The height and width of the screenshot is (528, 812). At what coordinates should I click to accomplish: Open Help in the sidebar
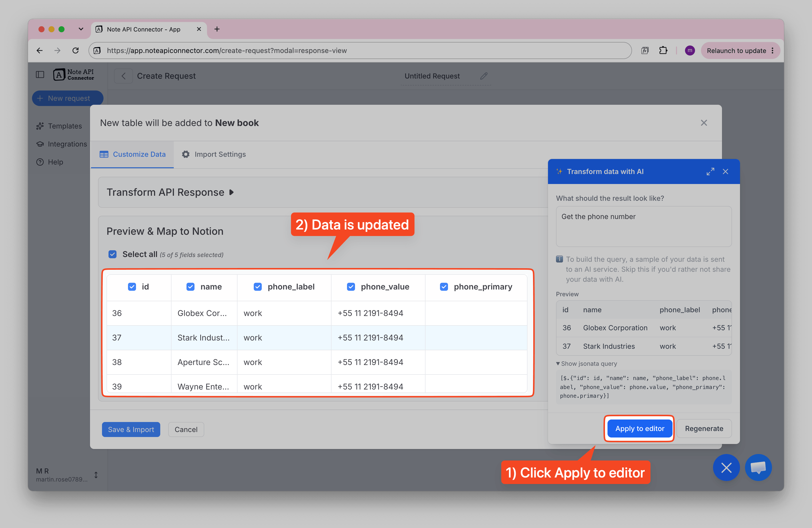[x=50, y=162]
